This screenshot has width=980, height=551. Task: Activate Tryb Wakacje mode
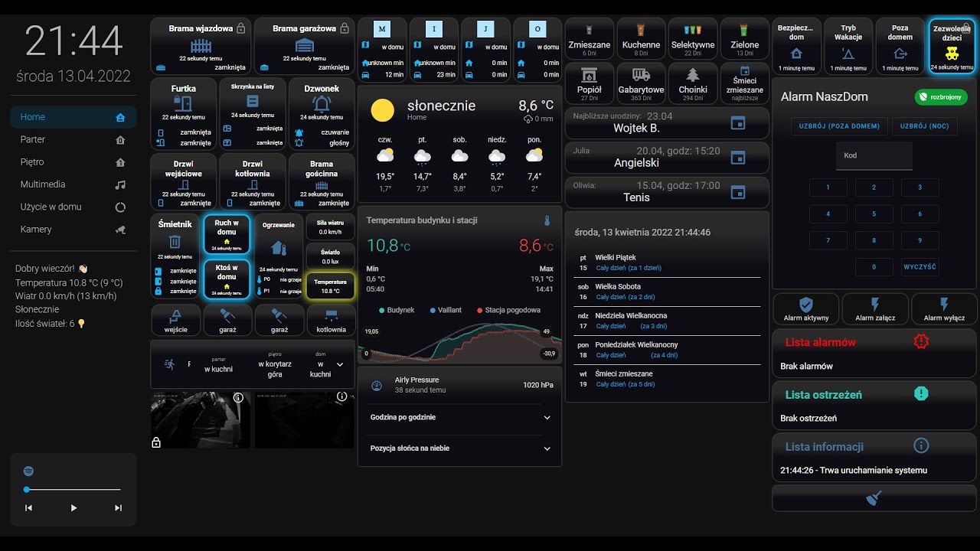point(848,46)
